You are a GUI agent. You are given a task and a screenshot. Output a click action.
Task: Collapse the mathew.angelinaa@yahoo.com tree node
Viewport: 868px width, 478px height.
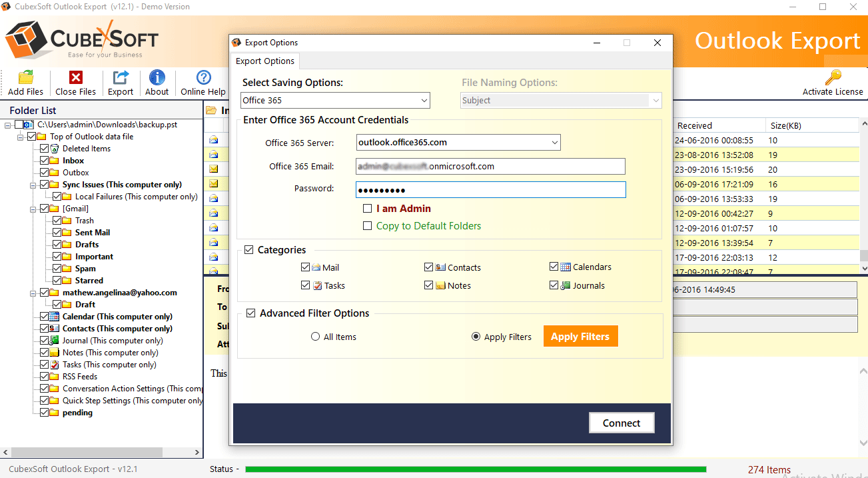point(33,293)
